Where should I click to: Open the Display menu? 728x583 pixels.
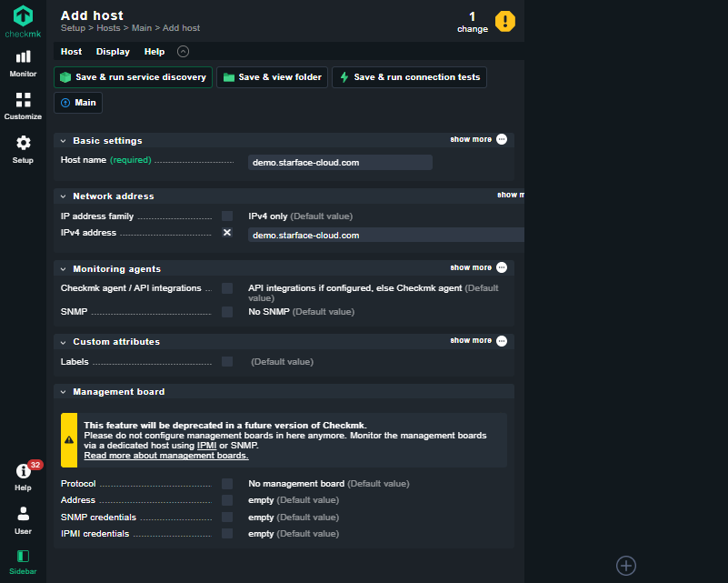click(x=113, y=52)
